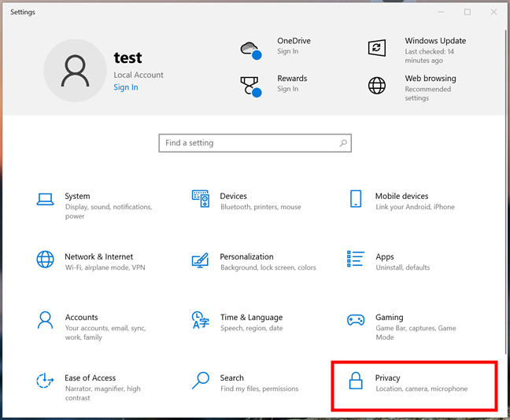Screen dimensions: 510x420
Task: Click the 'test' username heading
Action: [x=128, y=58]
